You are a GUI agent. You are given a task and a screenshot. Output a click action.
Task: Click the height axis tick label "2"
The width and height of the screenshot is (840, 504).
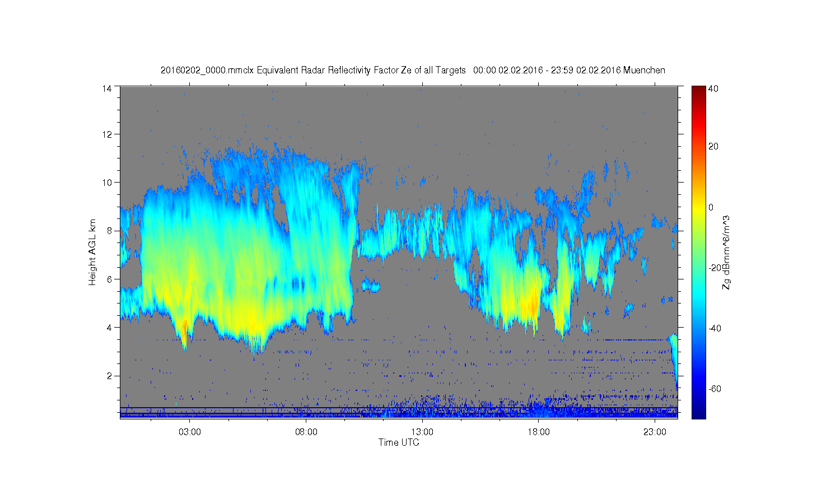109,376
